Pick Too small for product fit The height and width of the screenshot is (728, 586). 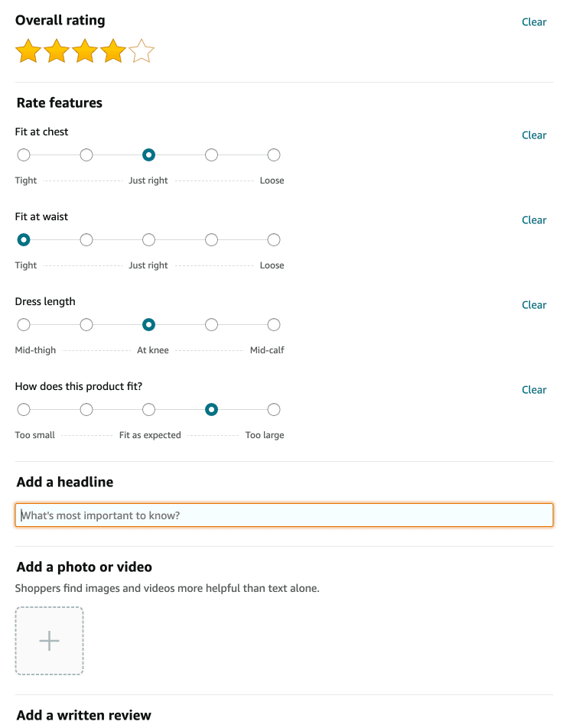point(24,410)
